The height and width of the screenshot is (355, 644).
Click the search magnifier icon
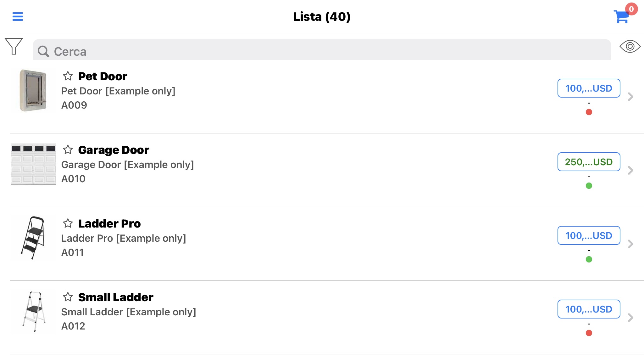pos(43,51)
